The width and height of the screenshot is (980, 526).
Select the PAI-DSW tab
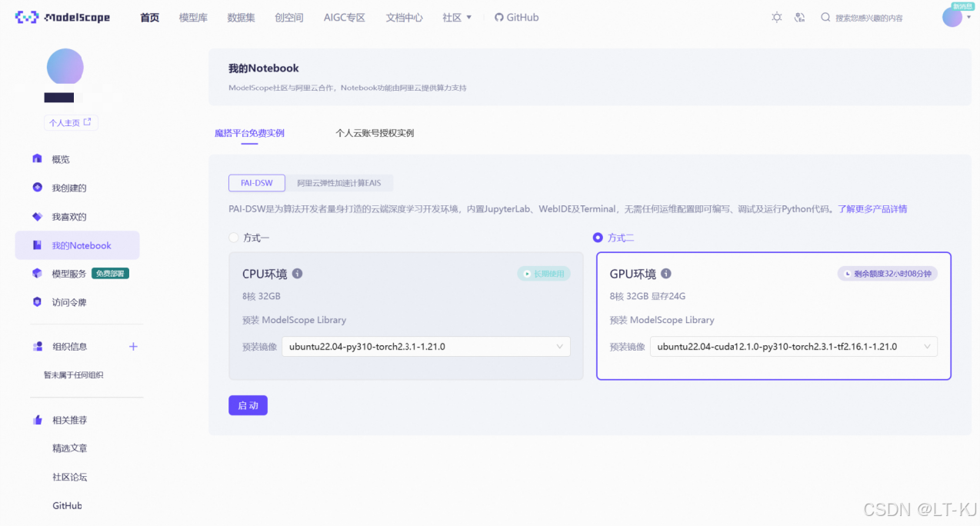pyautogui.click(x=257, y=183)
